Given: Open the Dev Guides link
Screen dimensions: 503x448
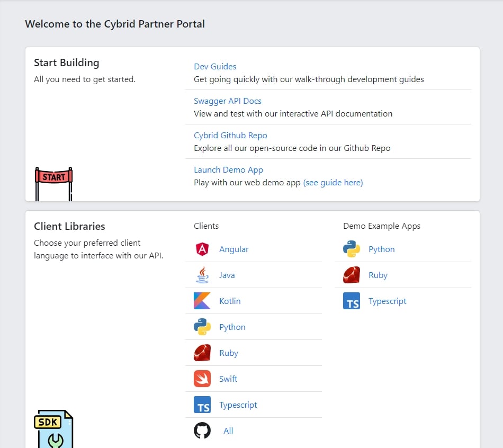Looking at the screenshot, I should [215, 67].
